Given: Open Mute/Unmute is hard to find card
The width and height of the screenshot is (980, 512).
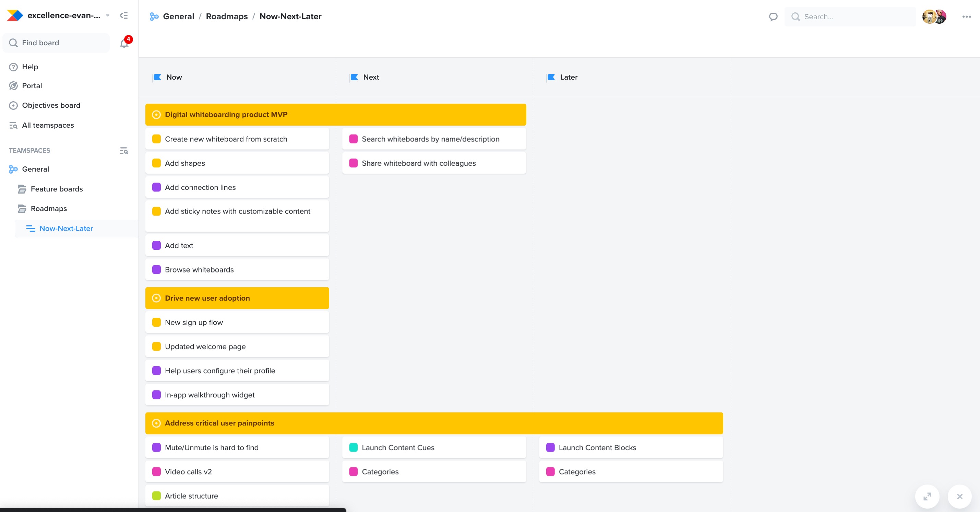Looking at the screenshot, I should (237, 448).
